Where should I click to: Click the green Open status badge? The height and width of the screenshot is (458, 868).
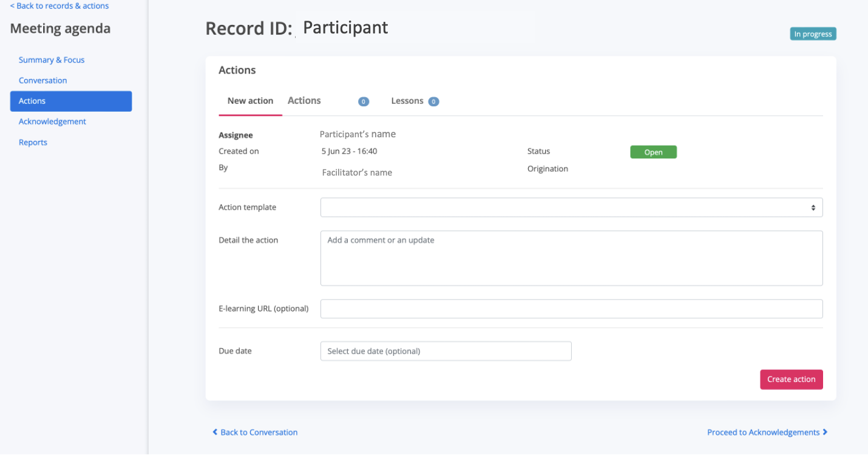653,152
